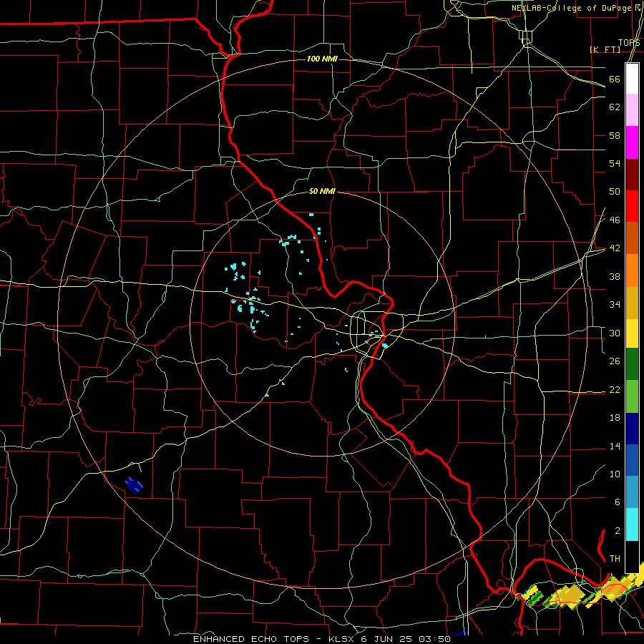Click the legend value 10
This screenshot has width=644, height=644.
click(x=615, y=474)
